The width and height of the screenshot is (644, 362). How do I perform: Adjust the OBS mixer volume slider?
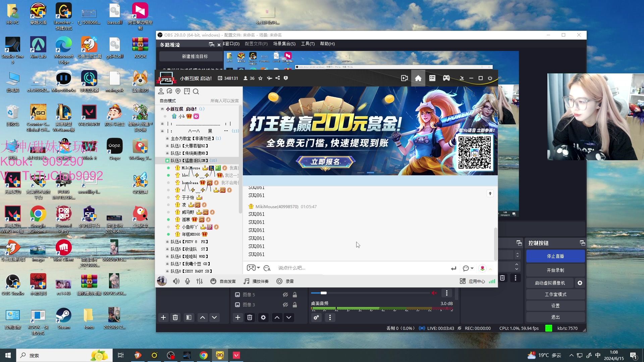click(324, 293)
